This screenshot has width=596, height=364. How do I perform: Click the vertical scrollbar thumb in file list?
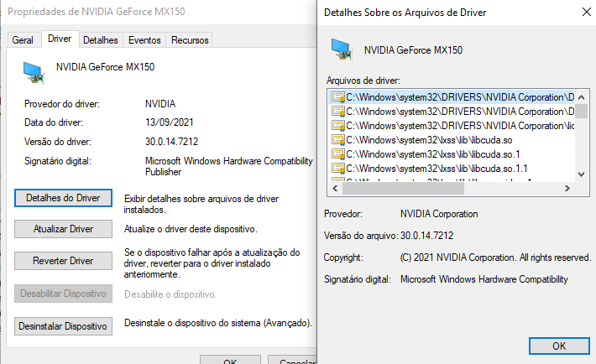coord(581,112)
